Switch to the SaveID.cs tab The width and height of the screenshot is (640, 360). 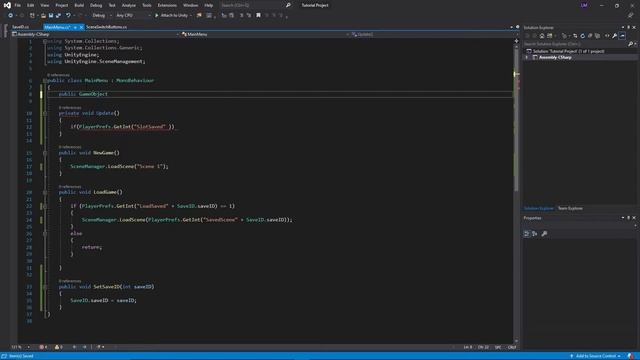click(20, 27)
